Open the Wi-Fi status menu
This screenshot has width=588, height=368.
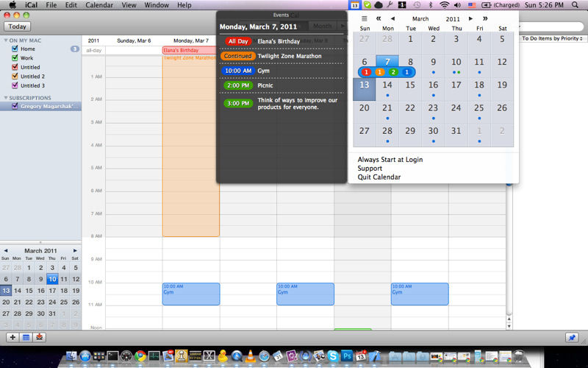click(445, 5)
